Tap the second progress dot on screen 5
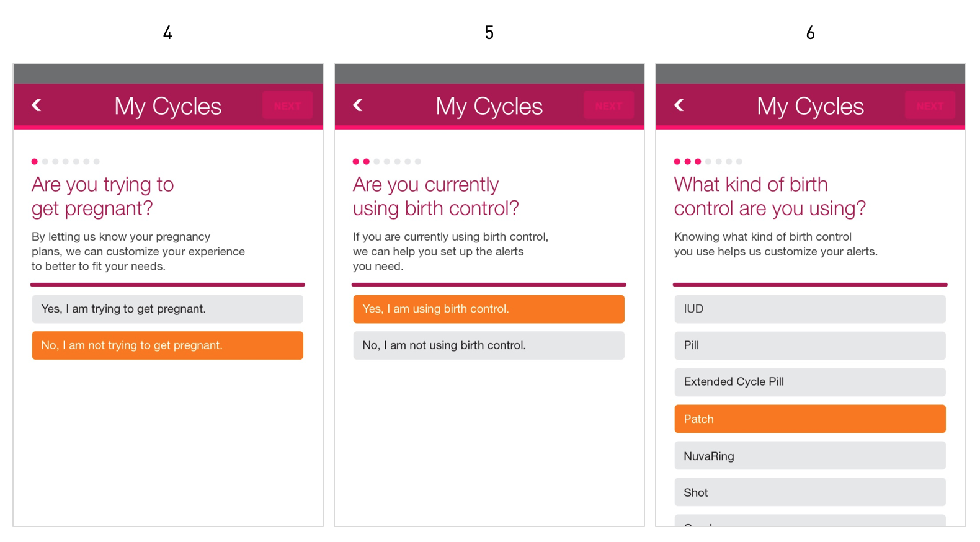The image size is (980, 542). coord(367,162)
